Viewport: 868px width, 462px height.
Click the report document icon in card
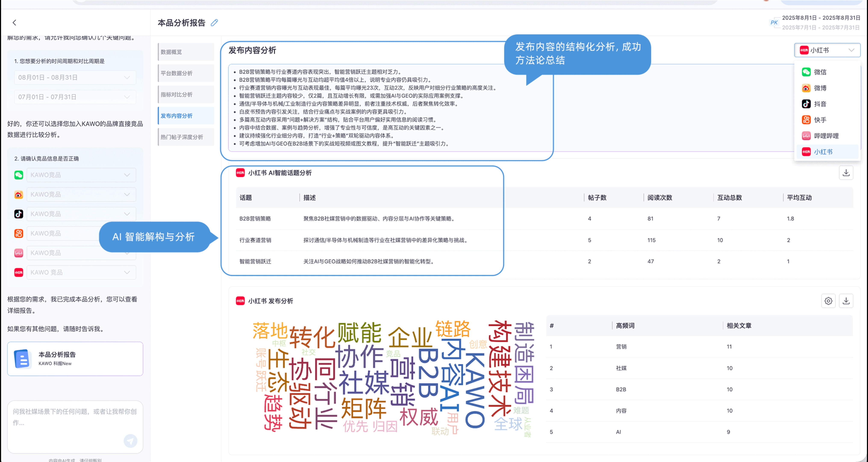point(22,358)
